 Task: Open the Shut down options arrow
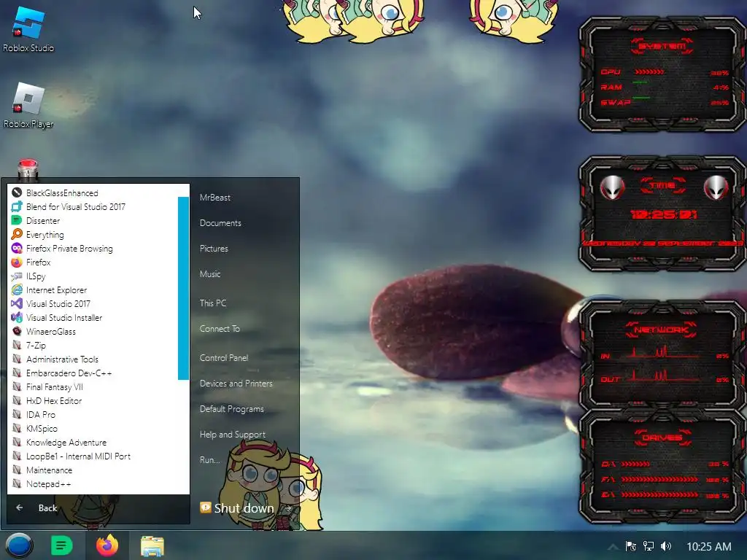click(287, 508)
